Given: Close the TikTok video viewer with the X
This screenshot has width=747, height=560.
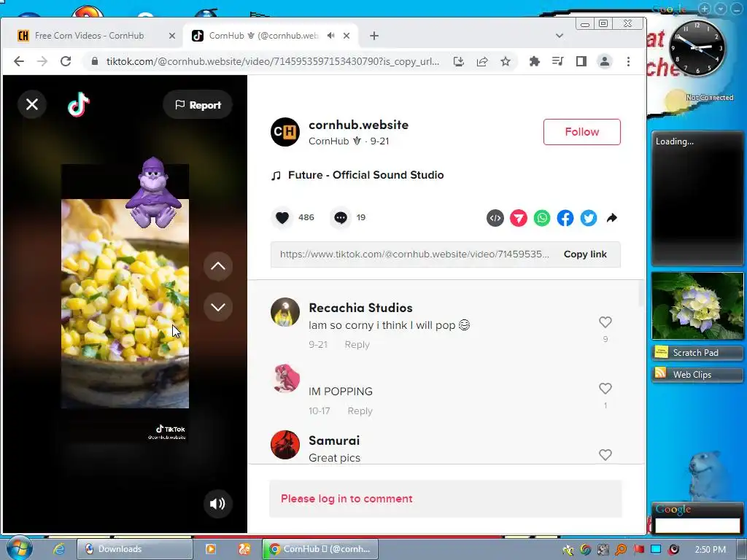Looking at the screenshot, I should 32,104.
